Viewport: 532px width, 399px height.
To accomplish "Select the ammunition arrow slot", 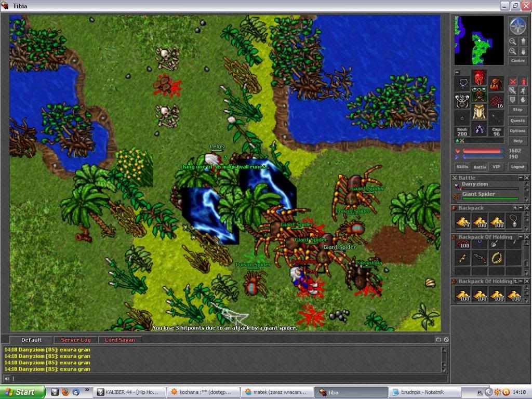I will pyautogui.click(x=496, y=118).
